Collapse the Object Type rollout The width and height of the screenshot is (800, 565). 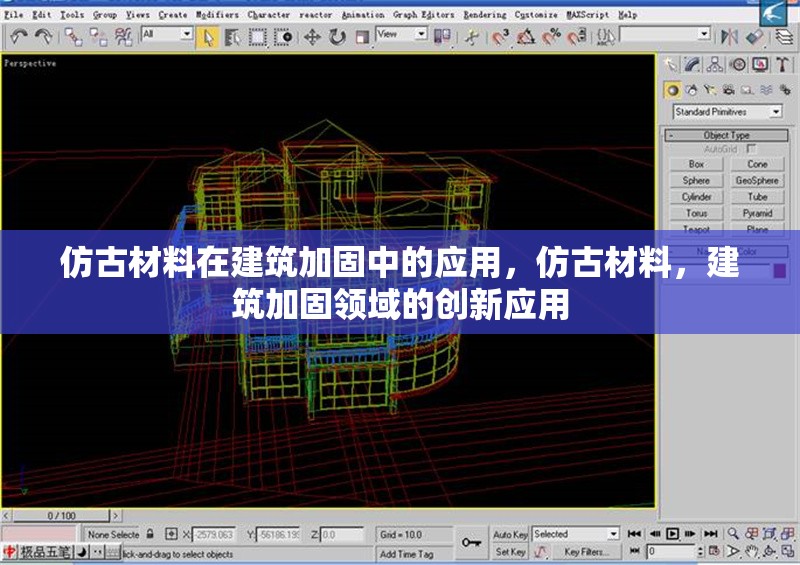click(x=727, y=135)
